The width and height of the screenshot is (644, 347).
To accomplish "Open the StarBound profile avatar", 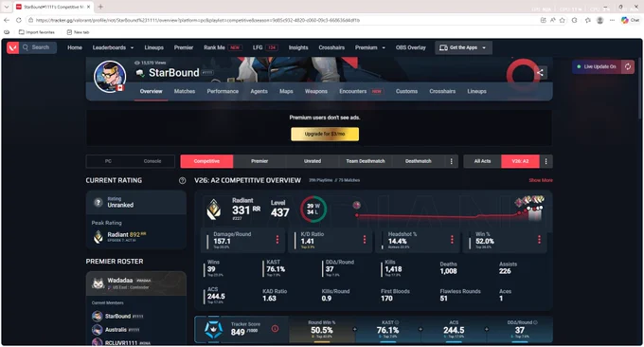I will tap(110, 77).
